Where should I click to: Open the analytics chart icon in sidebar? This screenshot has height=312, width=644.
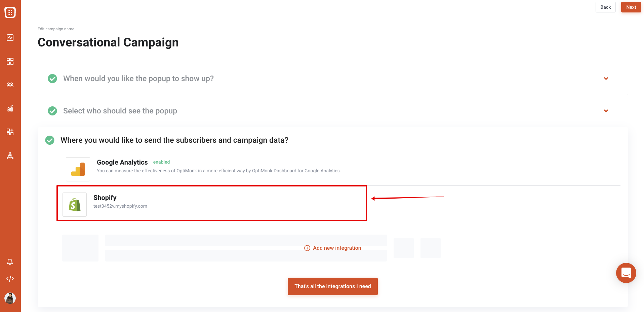click(x=10, y=108)
